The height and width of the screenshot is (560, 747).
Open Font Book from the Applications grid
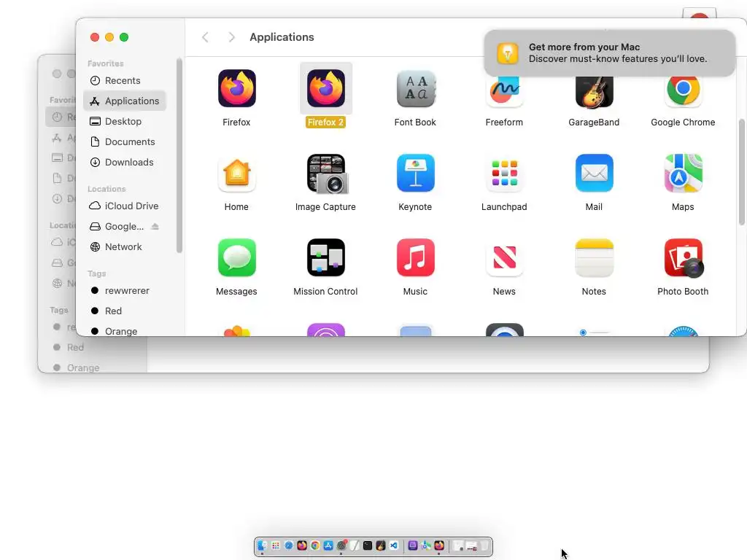pyautogui.click(x=415, y=88)
